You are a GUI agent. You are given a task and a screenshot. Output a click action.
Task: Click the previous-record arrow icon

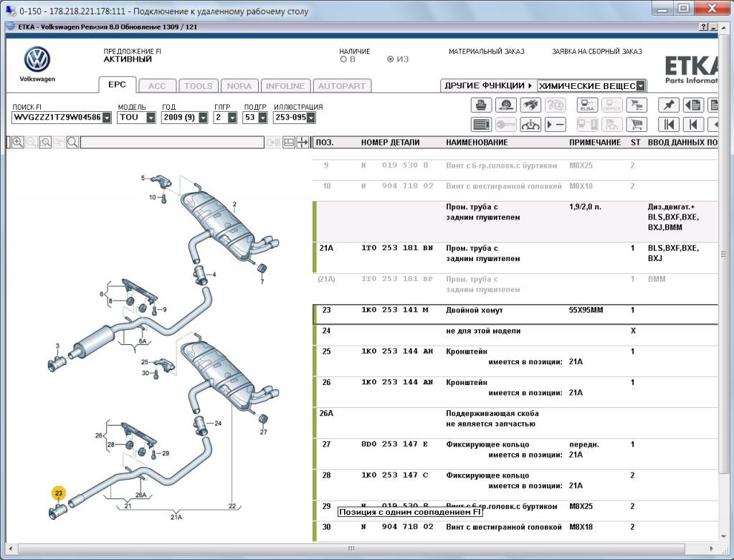click(693, 125)
